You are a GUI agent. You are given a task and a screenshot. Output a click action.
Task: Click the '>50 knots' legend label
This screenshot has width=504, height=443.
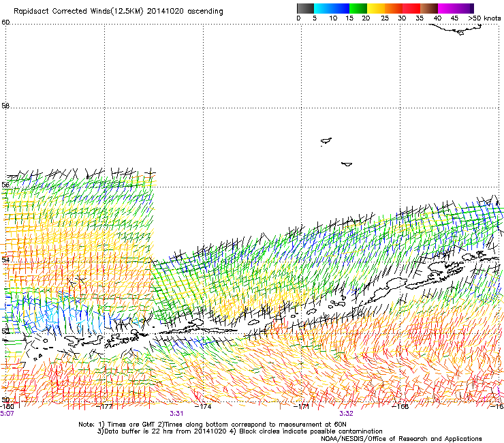(x=484, y=18)
